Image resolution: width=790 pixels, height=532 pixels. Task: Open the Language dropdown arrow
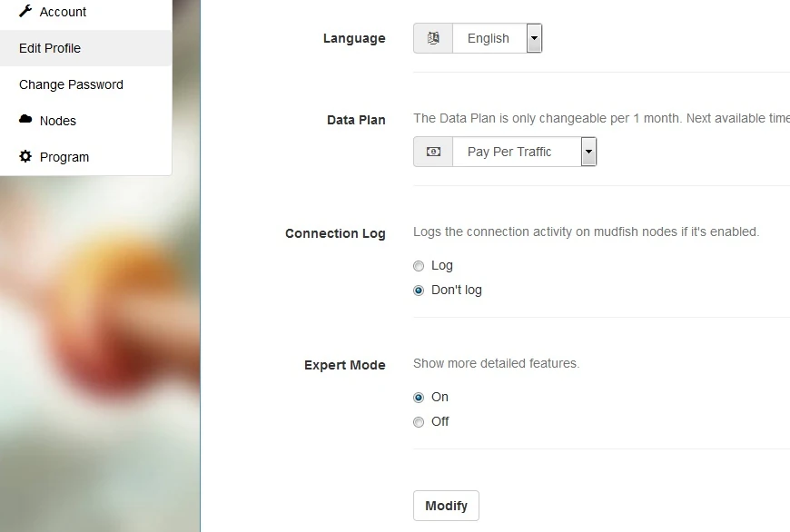point(534,38)
